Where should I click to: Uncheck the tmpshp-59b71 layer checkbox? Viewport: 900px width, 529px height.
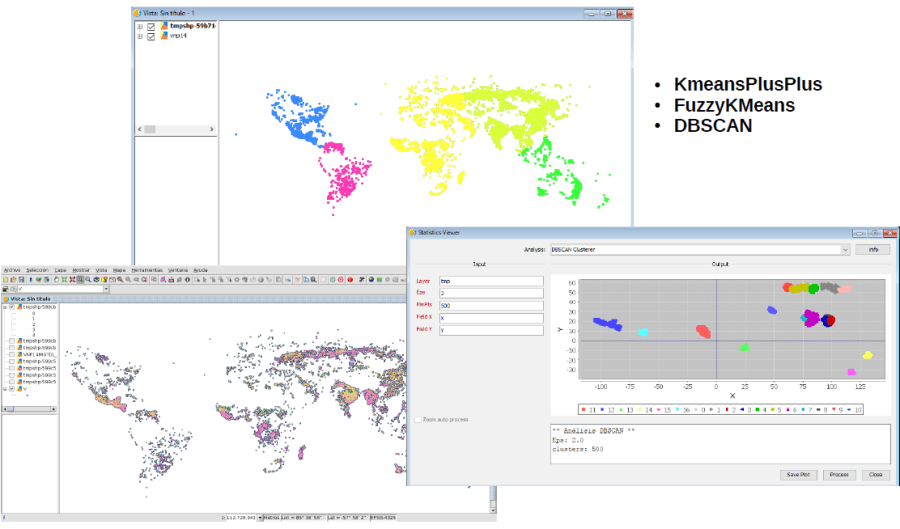(x=151, y=26)
